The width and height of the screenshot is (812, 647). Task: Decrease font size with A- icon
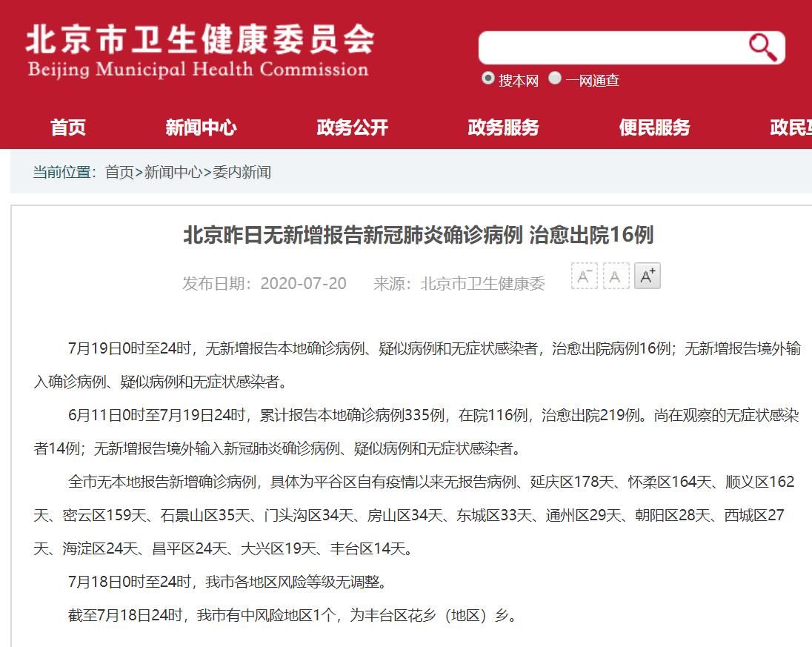(x=584, y=276)
